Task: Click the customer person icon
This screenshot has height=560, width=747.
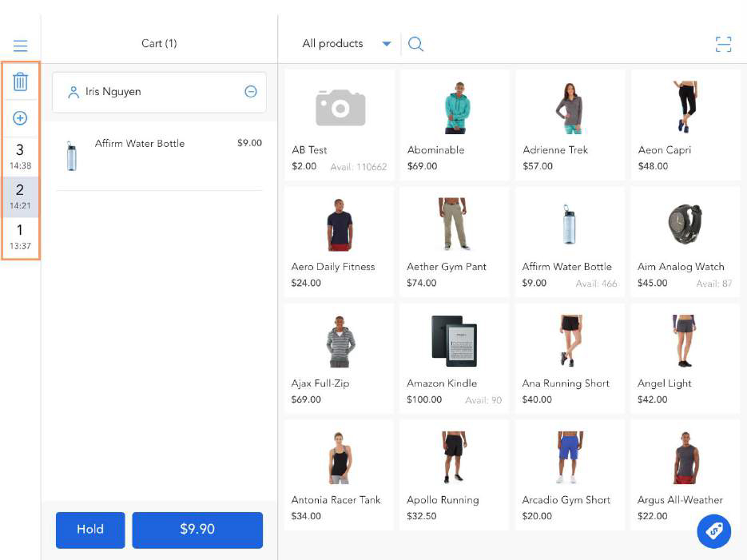Action: point(74,92)
